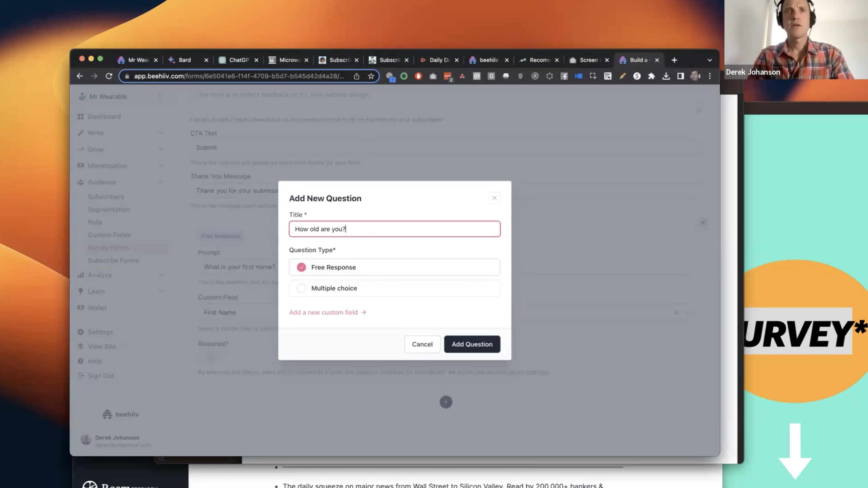Click the beehiiv logo in sidebar
The width and height of the screenshot is (868, 488).
click(120, 414)
